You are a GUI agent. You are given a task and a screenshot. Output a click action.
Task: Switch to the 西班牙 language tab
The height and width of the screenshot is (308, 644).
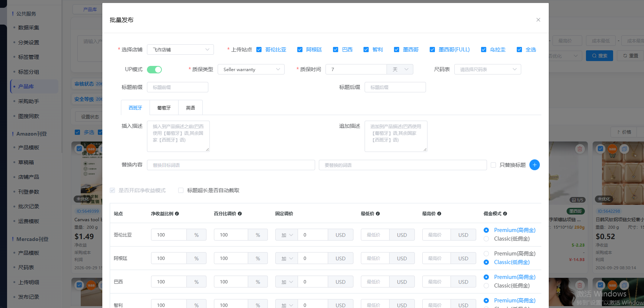[135, 108]
